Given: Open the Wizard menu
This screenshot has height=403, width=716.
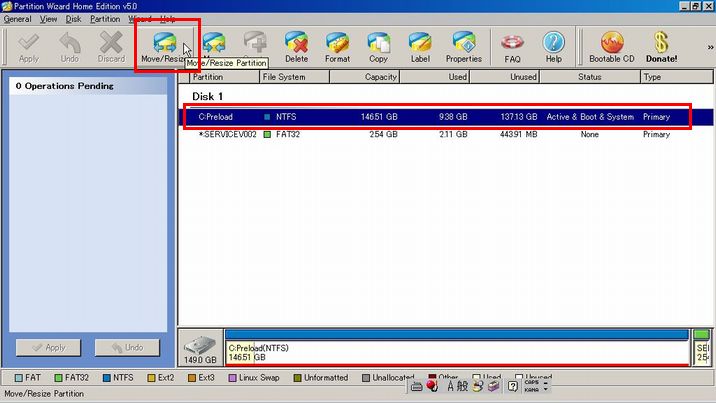Looking at the screenshot, I should (139, 19).
